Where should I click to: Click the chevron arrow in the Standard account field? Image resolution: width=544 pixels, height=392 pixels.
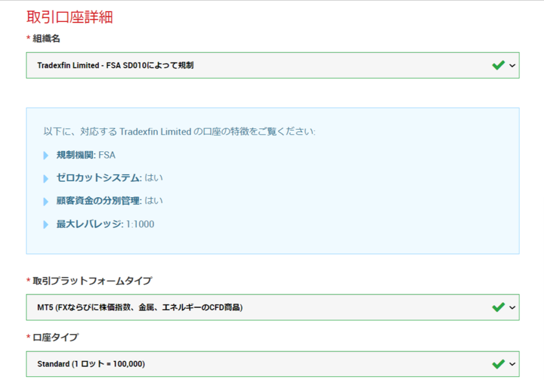click(512, 364)
